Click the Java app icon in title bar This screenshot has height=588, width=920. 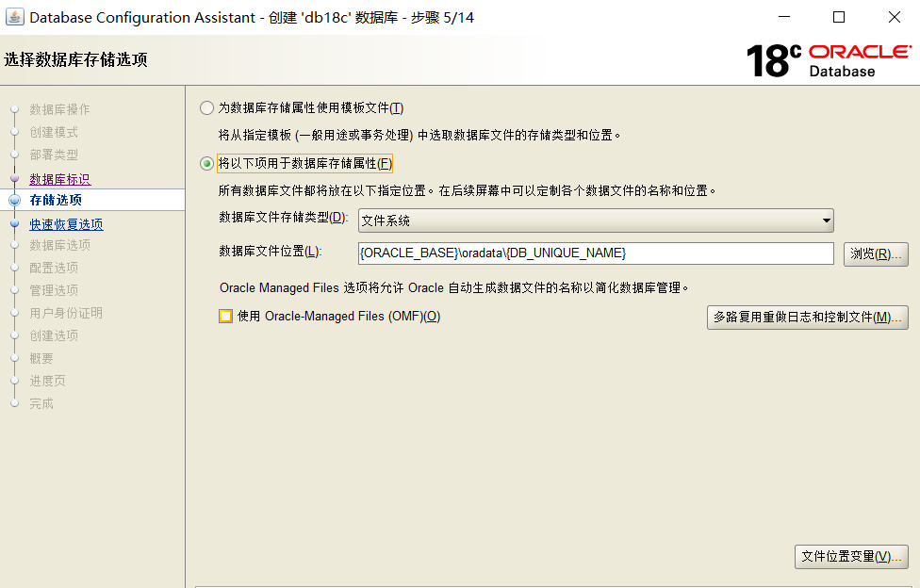tap(15, 17)
